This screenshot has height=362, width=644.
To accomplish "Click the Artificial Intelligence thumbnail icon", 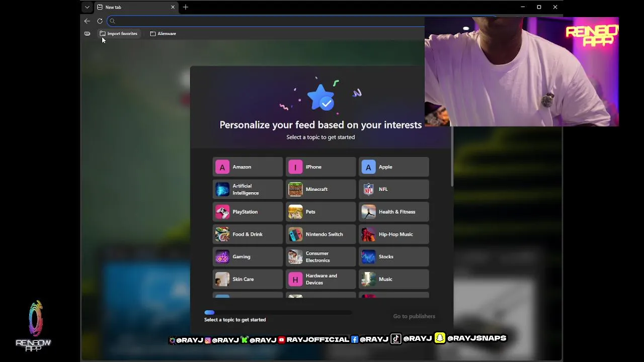I will tap(222, 190).
